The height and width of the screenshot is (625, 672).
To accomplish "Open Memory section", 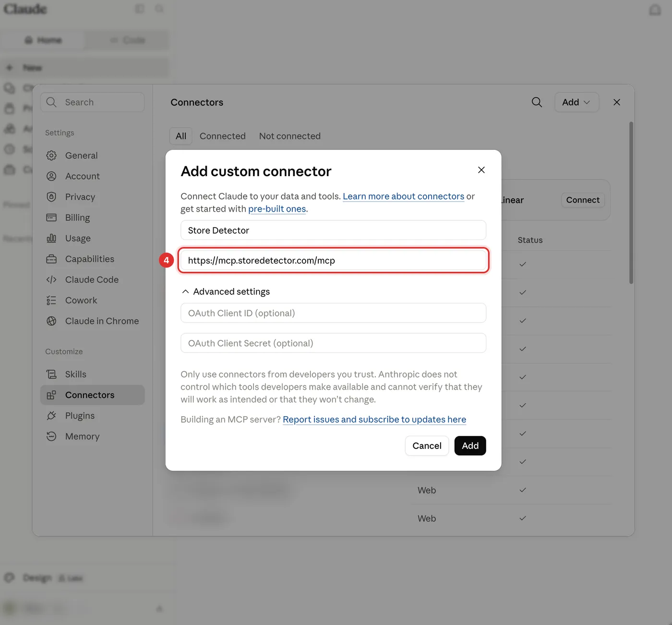I will (x=93, y=436).
